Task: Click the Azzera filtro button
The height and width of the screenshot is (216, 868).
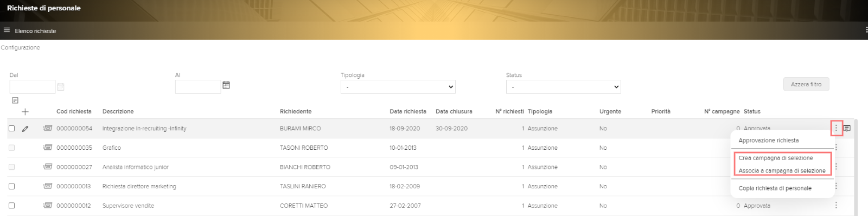Action: click(x=806, y=85)
